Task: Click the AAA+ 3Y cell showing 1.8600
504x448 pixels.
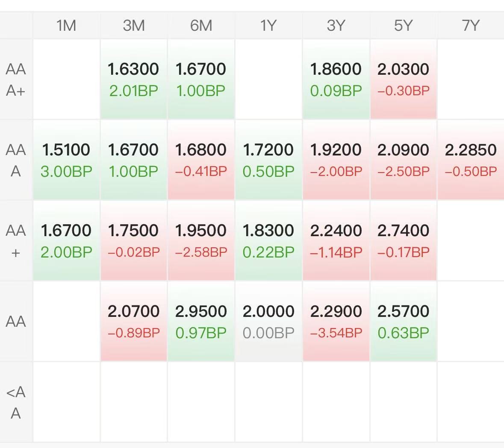Action: (336, 79)
